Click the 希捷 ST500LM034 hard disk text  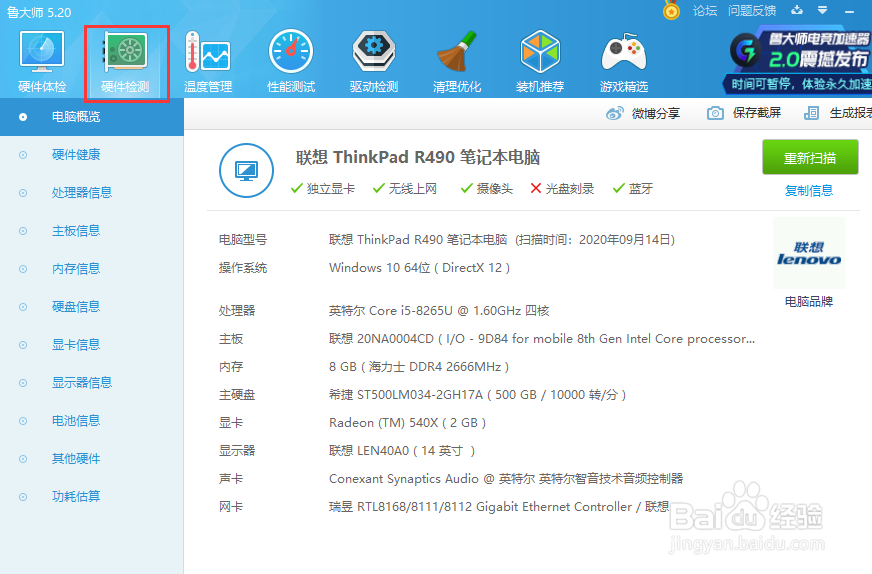(477, 395)
